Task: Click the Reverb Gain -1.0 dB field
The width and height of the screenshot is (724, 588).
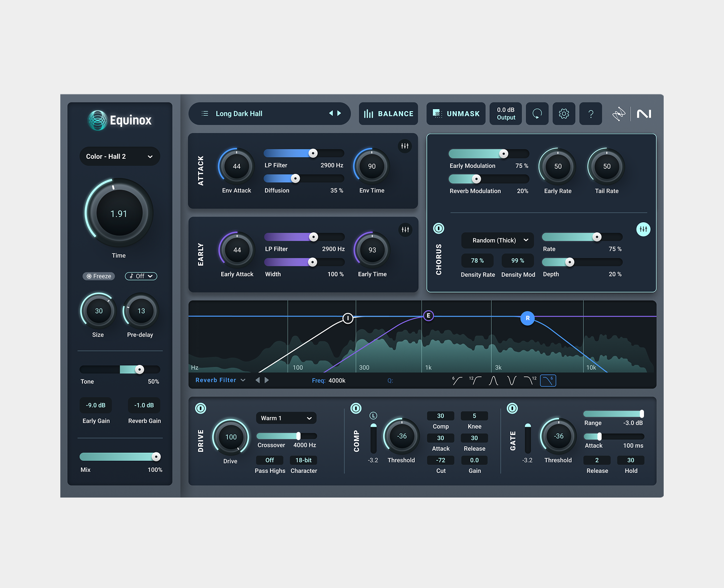Action: click(x=144, y=405)
